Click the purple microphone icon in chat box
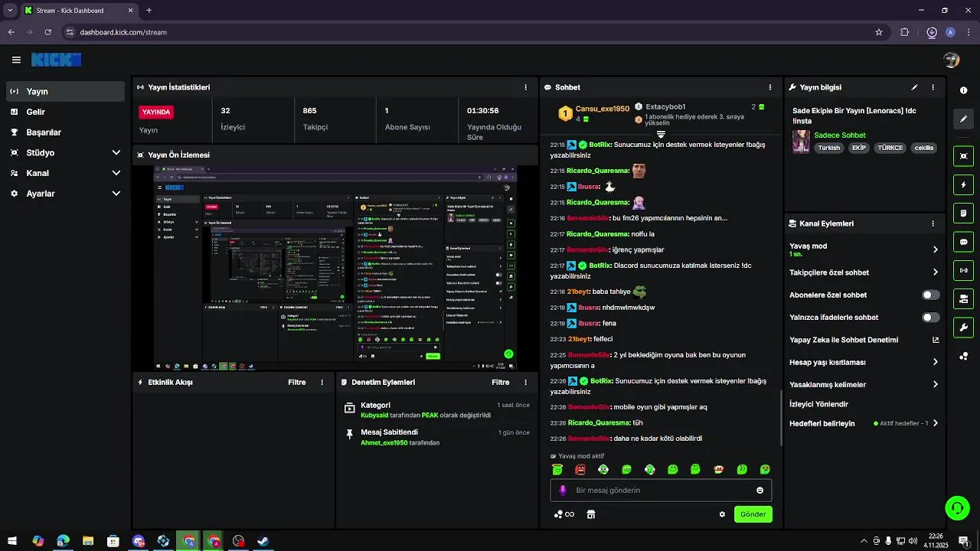 pos(563,491)
